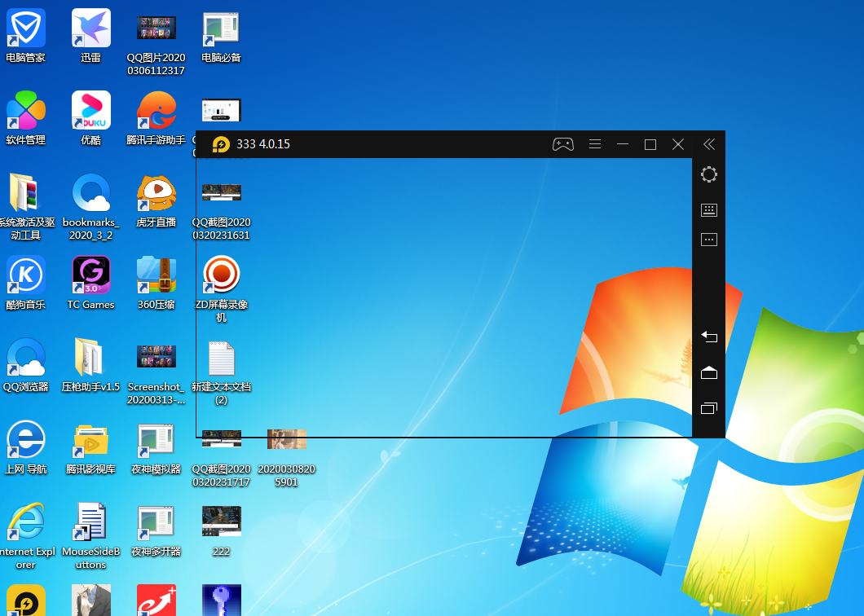Open the hamburger menu in emulator title bar
Viewport: 864px width, 616px height.
(595, 144)
